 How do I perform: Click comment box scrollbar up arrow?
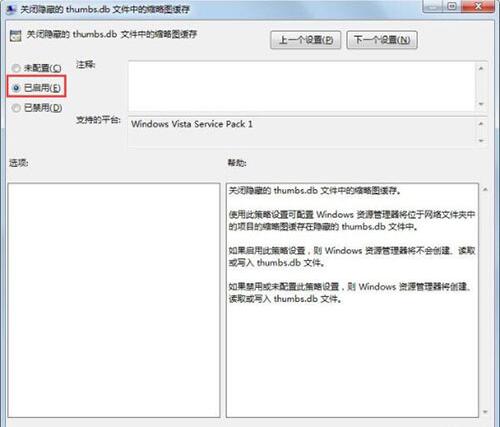pos(481,68)
